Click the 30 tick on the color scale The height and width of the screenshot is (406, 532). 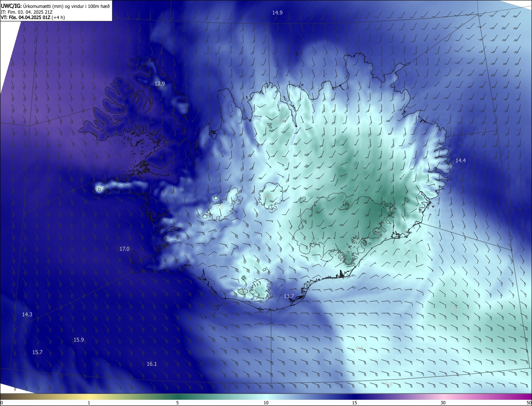click(x=443, y=403)
